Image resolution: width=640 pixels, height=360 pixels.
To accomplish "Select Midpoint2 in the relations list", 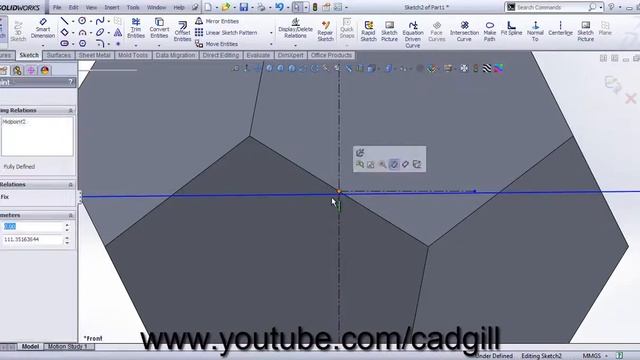I will [14, 122].
